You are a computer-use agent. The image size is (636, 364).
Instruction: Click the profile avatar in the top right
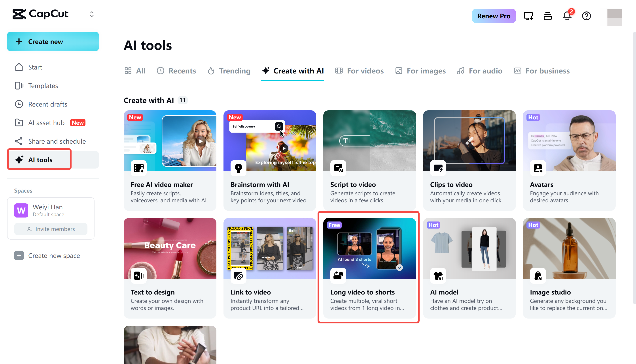(x=615, y=17)
